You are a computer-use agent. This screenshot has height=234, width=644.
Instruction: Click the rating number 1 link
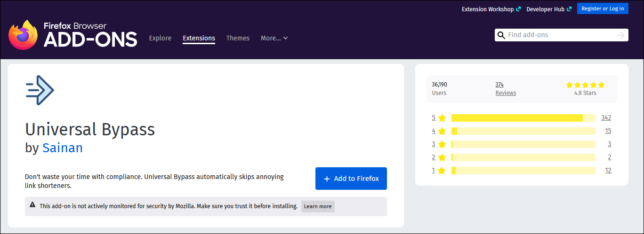pyautogui.click(x=434, y=171)
